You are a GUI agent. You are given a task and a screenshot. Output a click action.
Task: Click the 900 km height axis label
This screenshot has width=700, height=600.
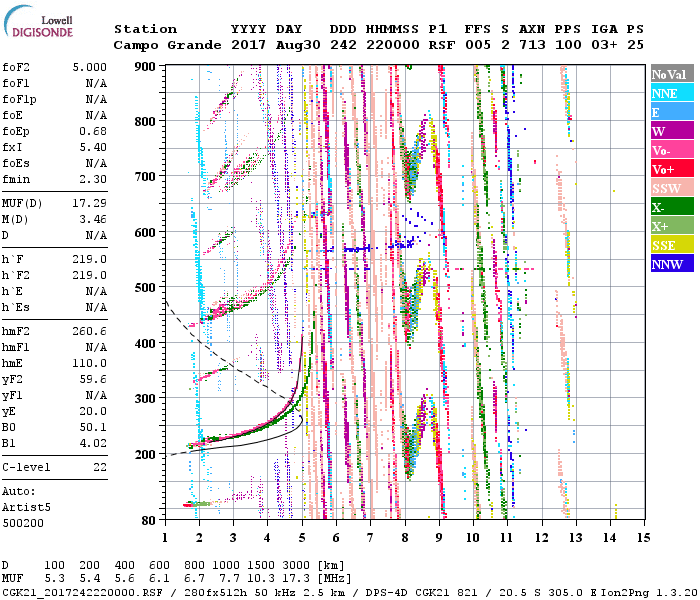click(145, 66)
